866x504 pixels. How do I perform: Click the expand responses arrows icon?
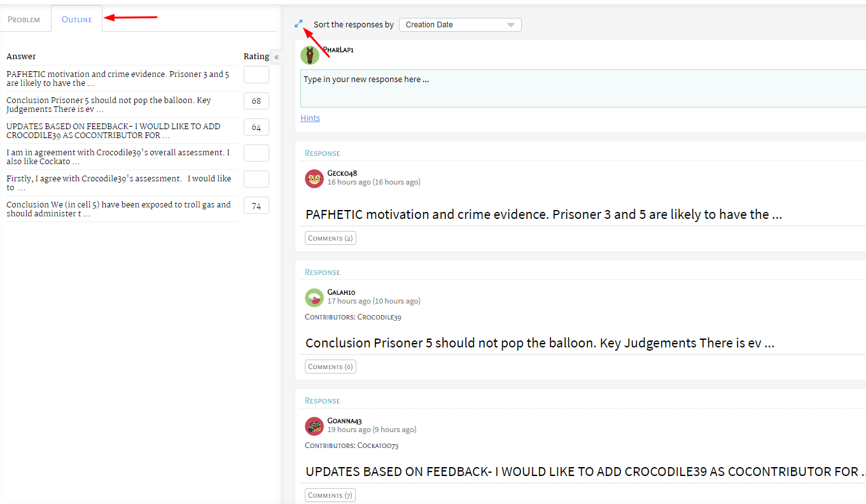pyautogui.click(x=298, y=24)
